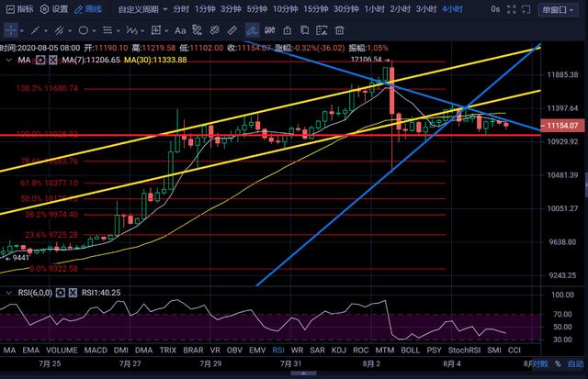The image size is (588, 379).
Task: Toggle the 画线 drawing toolbar
Action: [88, 9]
